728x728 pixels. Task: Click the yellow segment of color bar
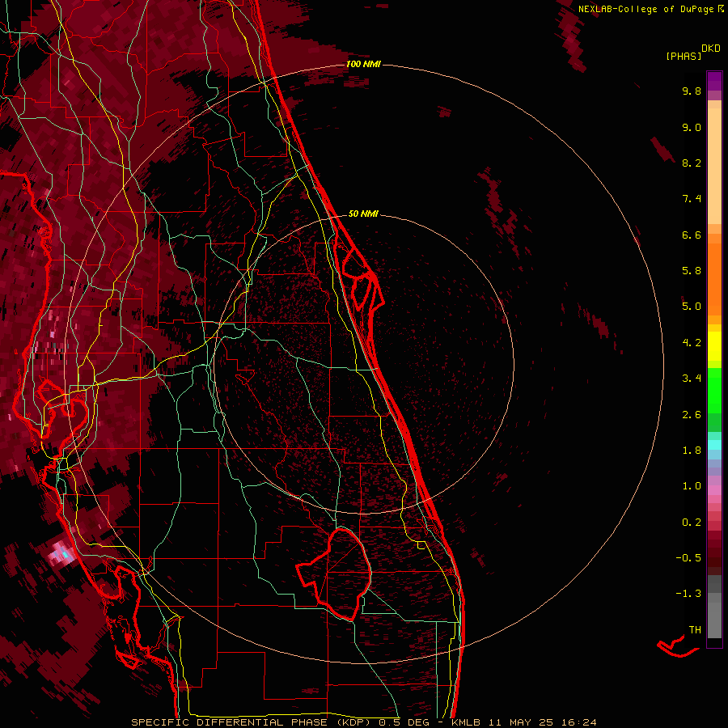point(714,346)
